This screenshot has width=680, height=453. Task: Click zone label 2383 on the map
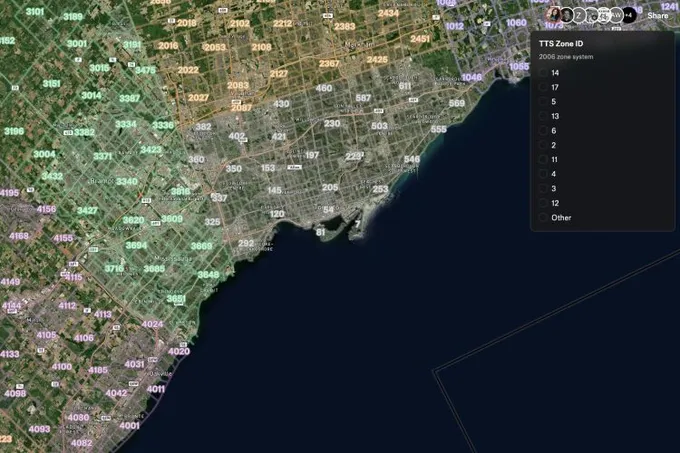[x=345, y=26]
